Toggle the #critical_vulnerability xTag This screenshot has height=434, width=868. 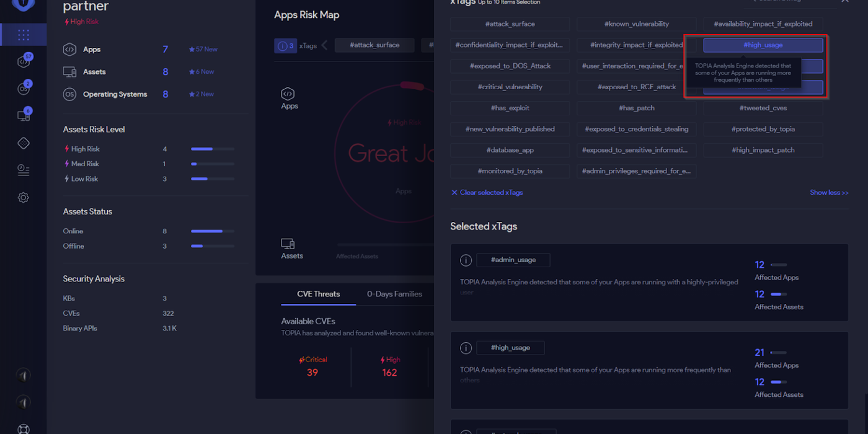click(x=510, y=87)
